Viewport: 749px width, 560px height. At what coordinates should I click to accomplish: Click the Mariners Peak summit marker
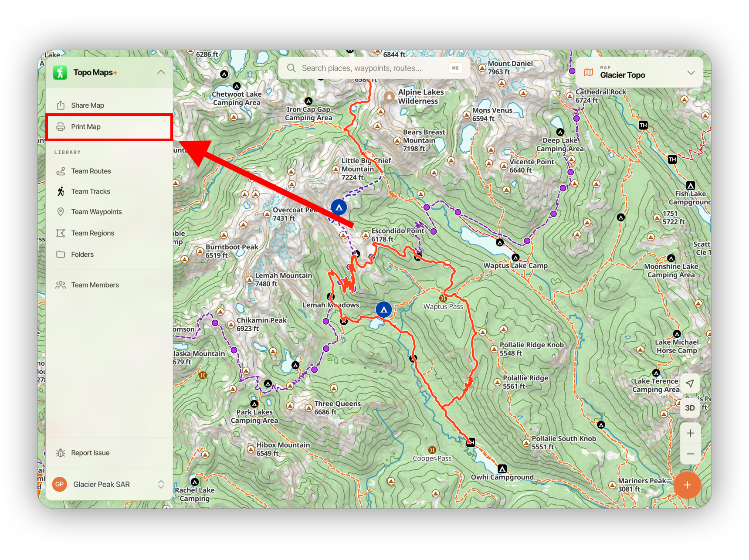[612, 485]
